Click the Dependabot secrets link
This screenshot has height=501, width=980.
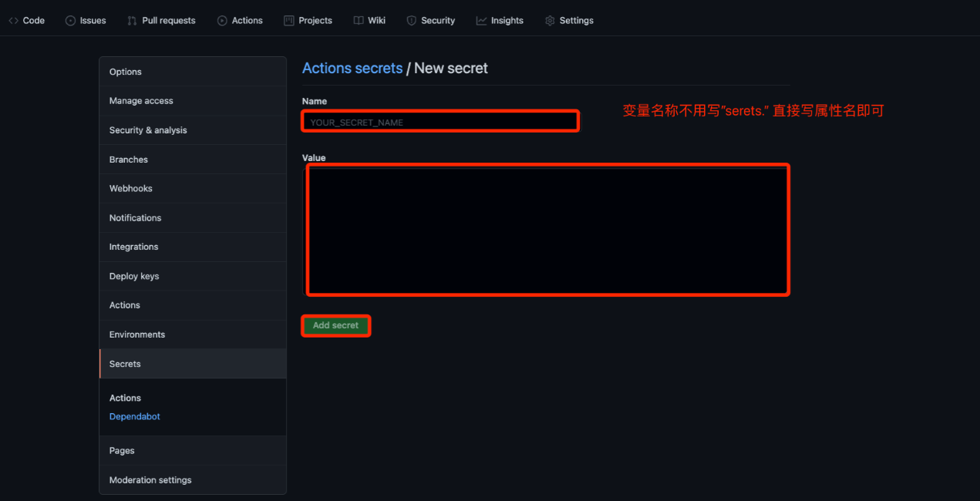point(134,416)
